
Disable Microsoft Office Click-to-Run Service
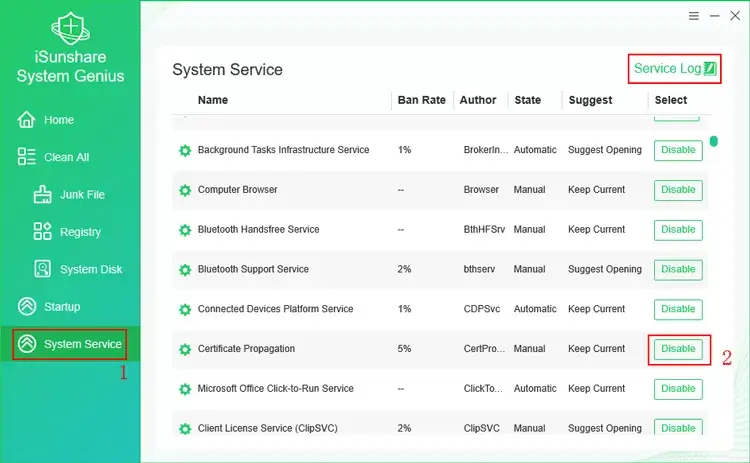point(678,388)
